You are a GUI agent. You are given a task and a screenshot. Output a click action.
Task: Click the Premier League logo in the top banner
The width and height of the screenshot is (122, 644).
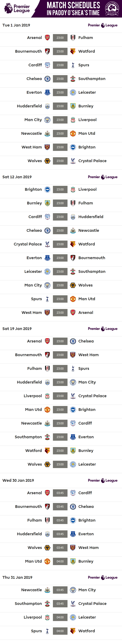point(17,9)
